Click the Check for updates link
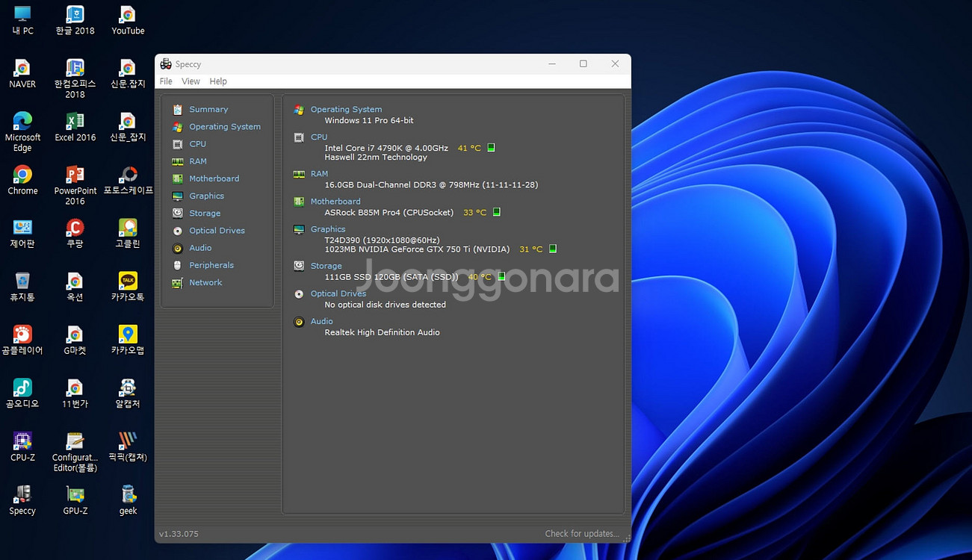 [581, 534]
